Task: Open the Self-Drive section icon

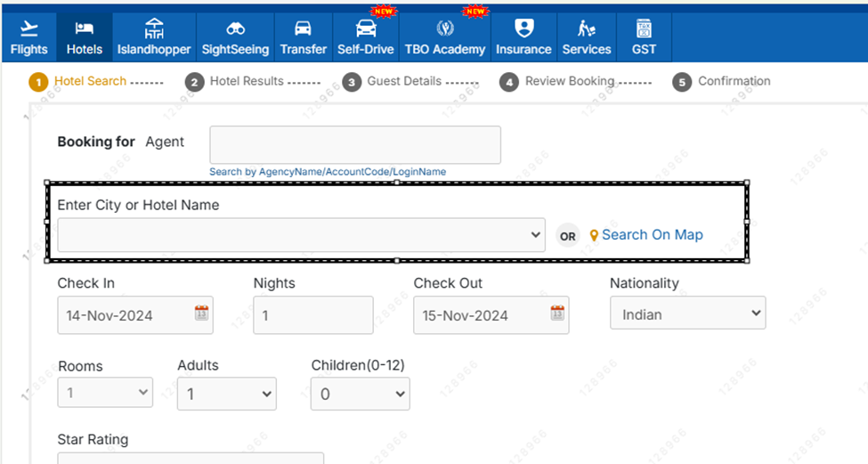Action: [x=365, y=28]
